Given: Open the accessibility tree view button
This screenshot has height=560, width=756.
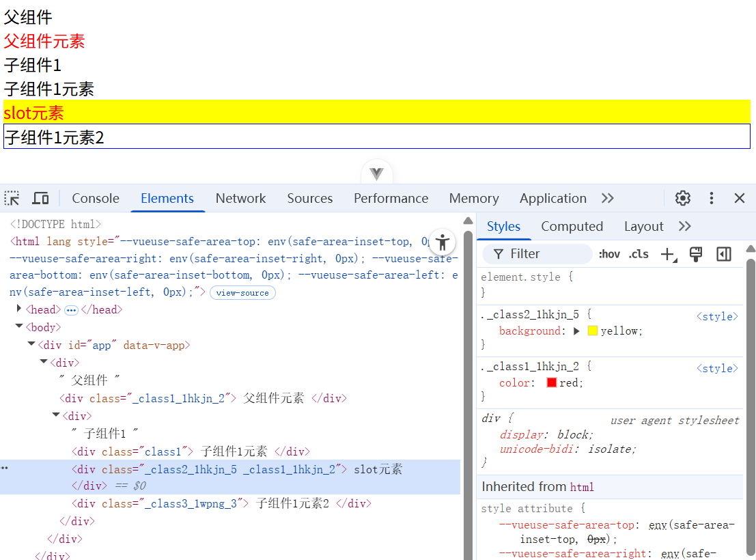Looking at the screenshot, I should point(443,242).
